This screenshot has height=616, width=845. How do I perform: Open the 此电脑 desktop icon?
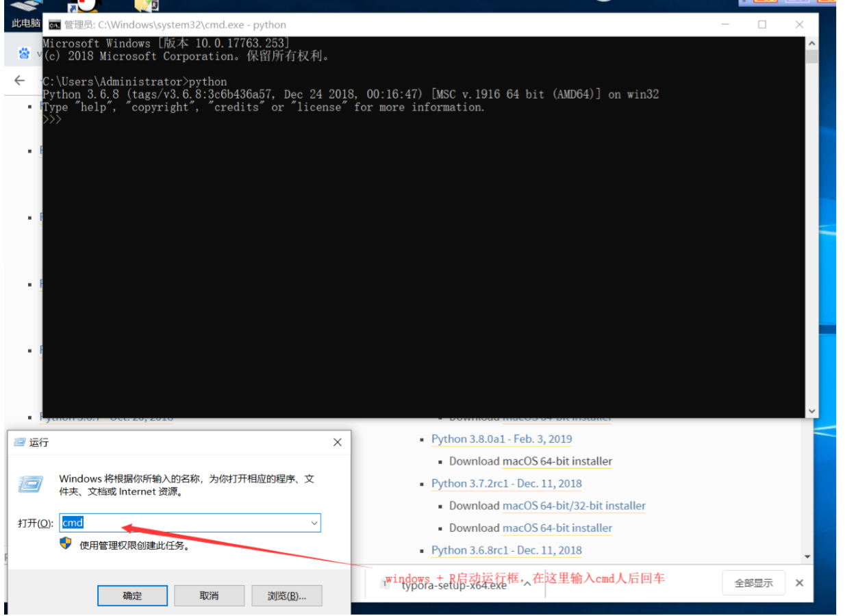tap(25, 15)
